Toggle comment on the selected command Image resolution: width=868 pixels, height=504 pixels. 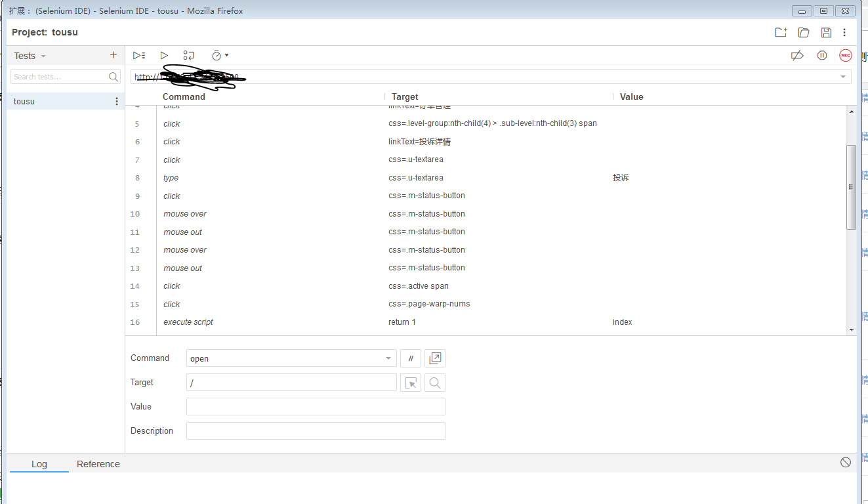[410, 358]
